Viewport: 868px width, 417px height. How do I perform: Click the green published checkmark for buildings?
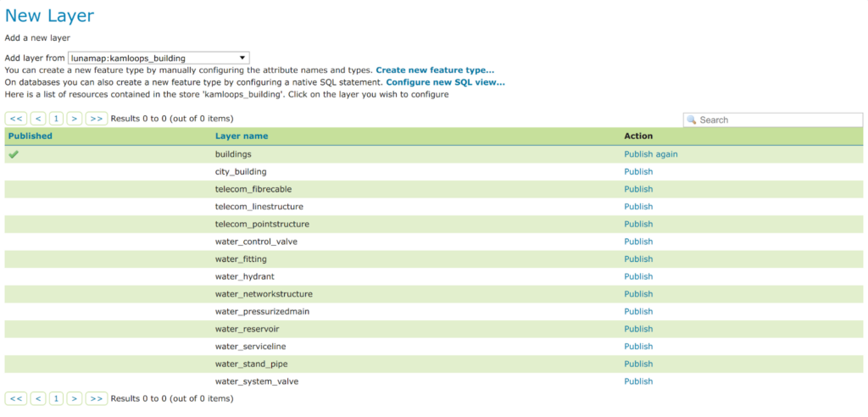pyautogui.click(x=14, y=154)
